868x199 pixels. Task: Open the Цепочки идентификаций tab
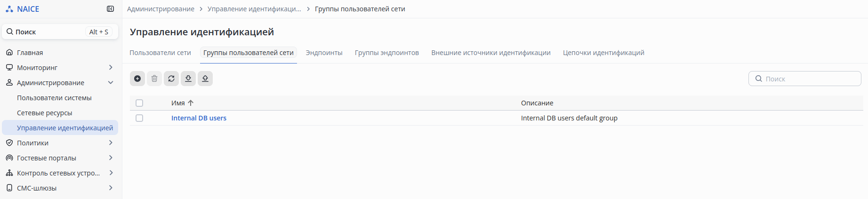(x=603, y=53)
